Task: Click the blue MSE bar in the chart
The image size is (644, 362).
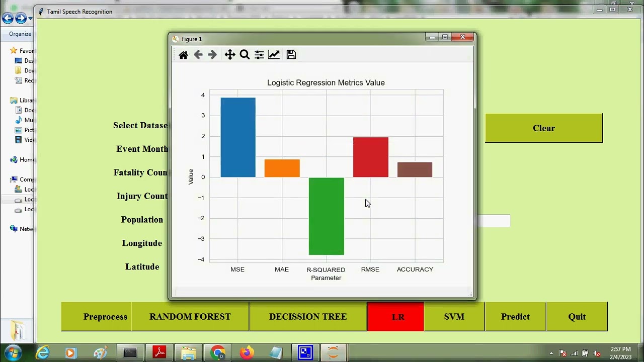Action: pos(238,137)
